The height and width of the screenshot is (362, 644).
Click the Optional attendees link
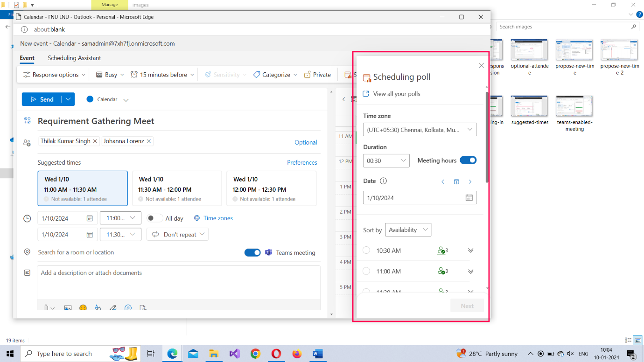[x=306, y=142]
